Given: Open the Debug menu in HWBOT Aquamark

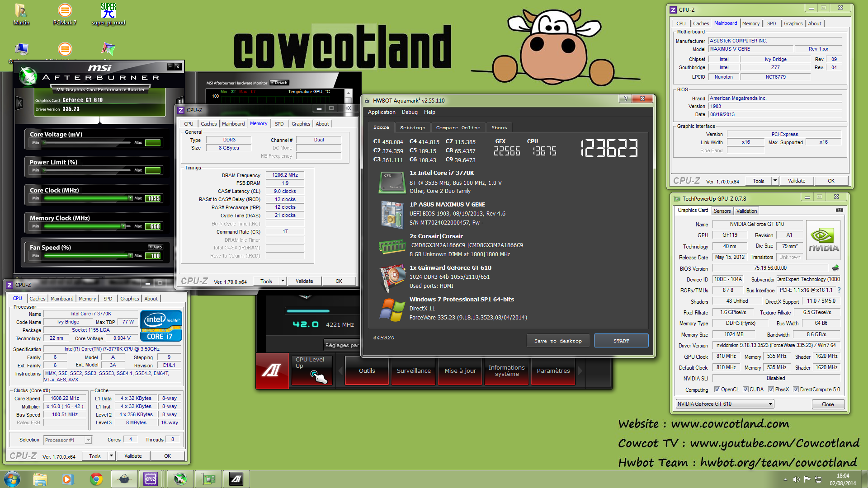Looking at the screenshot, I should [x=410, y=112].
